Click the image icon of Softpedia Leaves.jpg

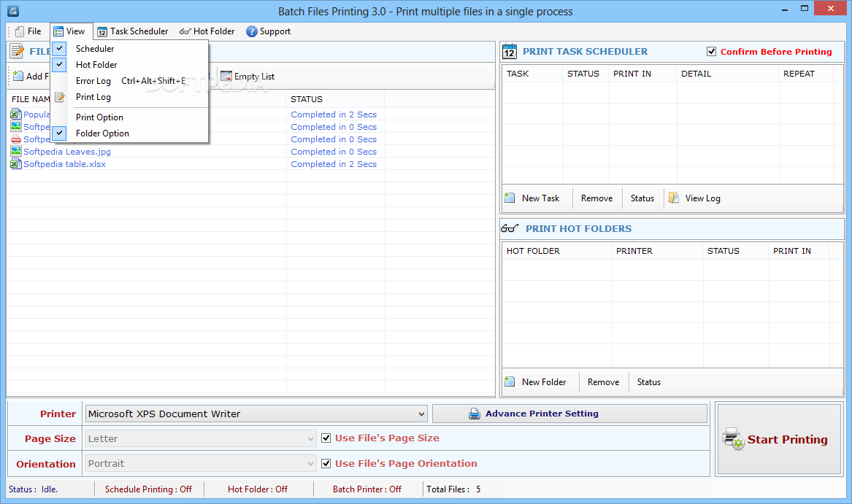point(16,151)
